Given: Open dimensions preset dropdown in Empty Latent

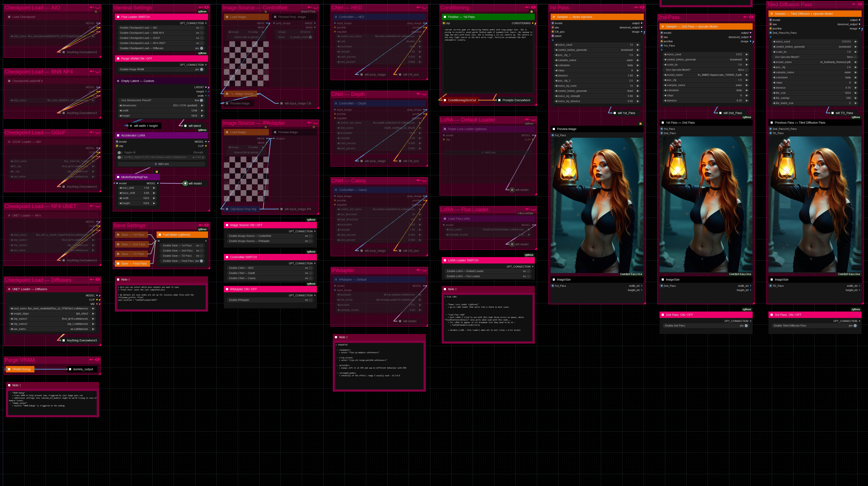Looking at the screenshot, I should pos(162,105).
